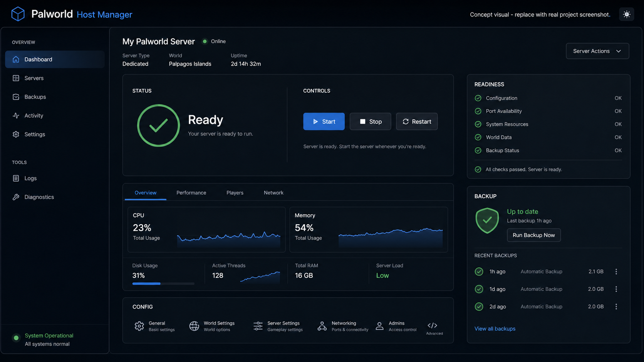Open options menu for 2d ago backup
Viewport: 644px width, 362px height.
pyautogui.click(x=616, y=307)
